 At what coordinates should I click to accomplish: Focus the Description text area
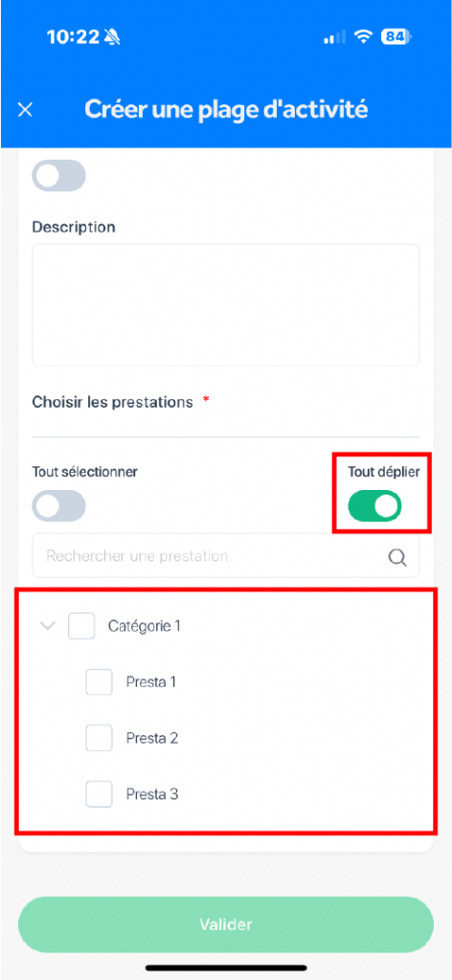[x=226, y=304]
